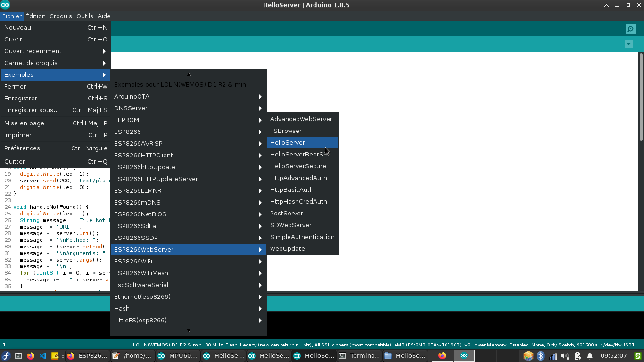Screen dimensions: 644x362
Task: Expand EspSoftwareSerial examples submenu
Action: pos(189,285)
